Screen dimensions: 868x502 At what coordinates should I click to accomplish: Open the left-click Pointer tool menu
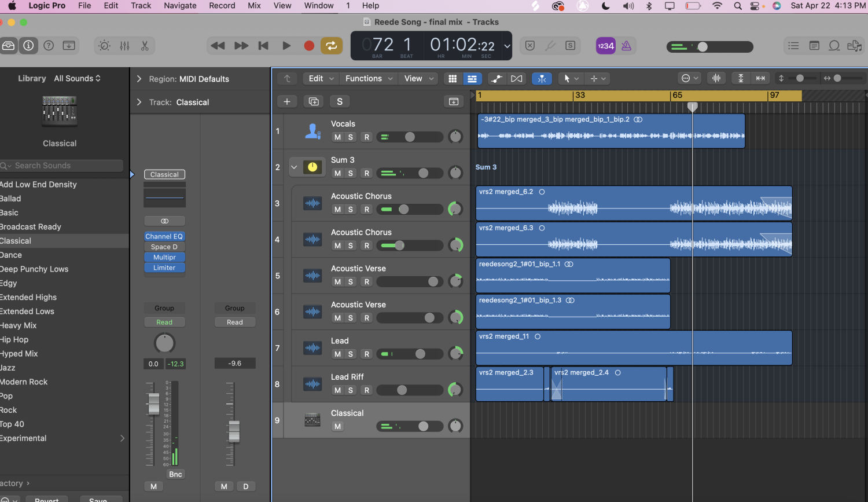click(x=571, y=79)
